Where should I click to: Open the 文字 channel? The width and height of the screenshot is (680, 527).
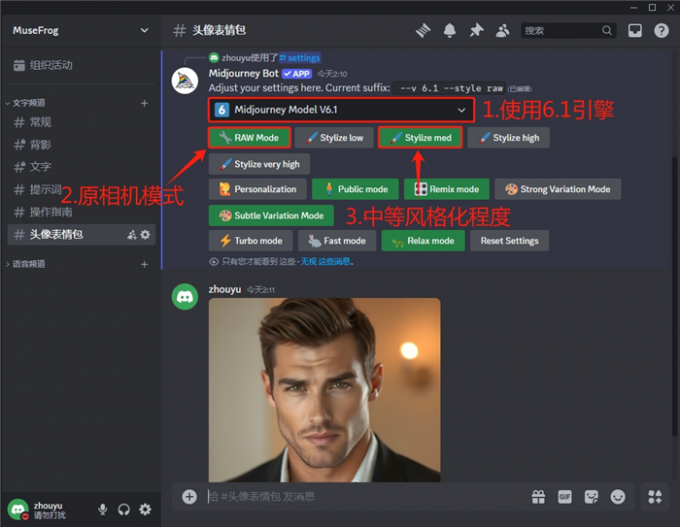click(x=81, y=167)
